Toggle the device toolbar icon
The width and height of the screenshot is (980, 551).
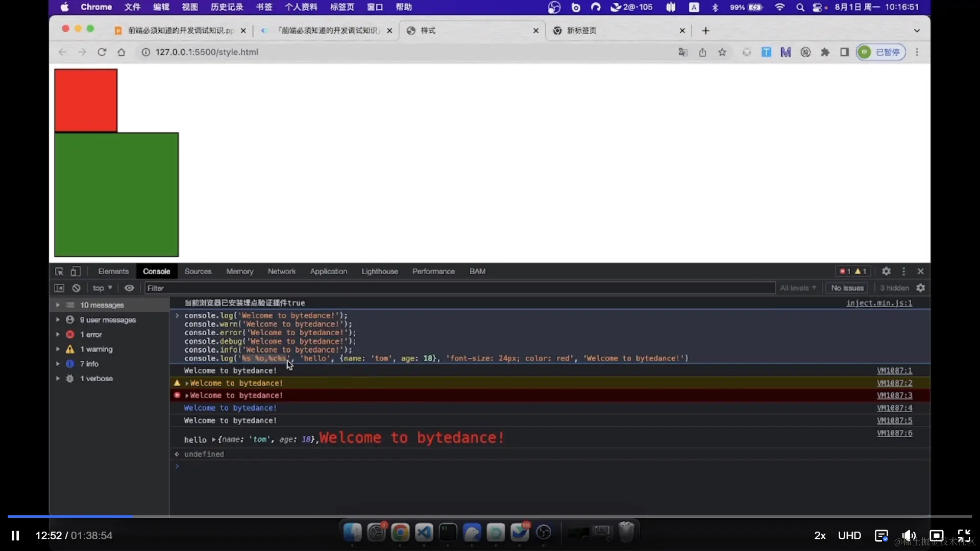[76, 271]
